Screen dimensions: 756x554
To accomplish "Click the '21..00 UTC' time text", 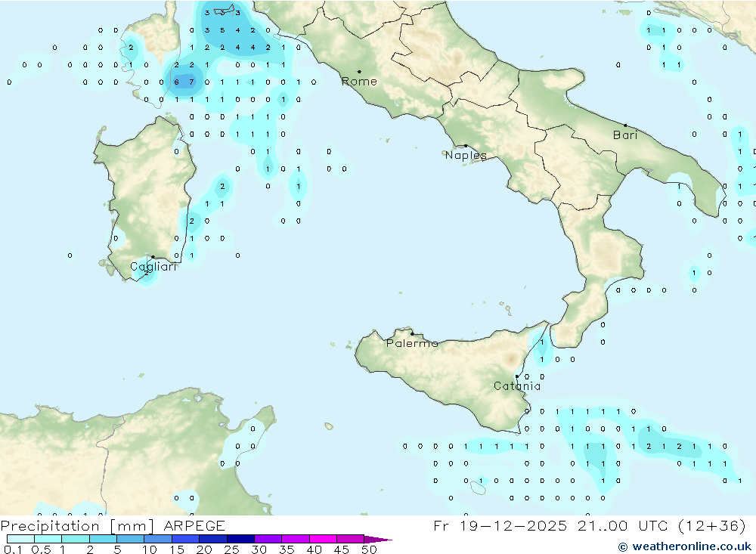I will tap(624, 526).
